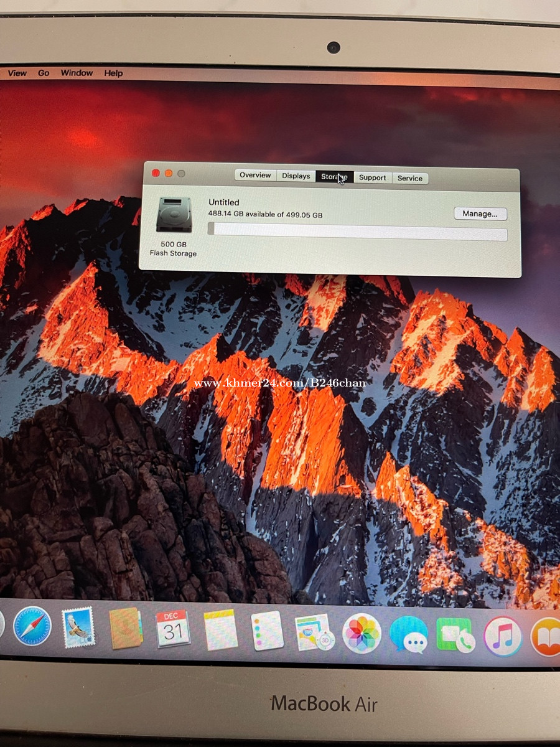Viewport: 560px width, 747px height.
Task: Launch FaceTime from the dock
Action: [x=455, y=636]
